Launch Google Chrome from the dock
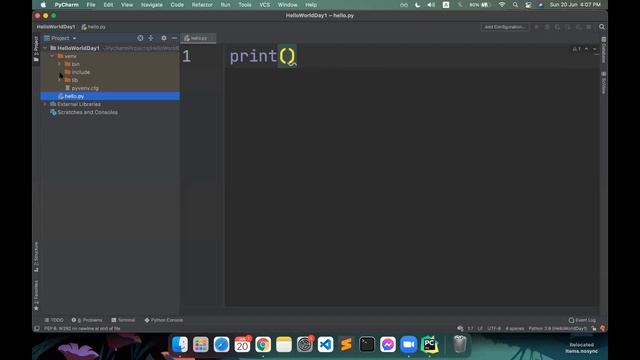This screenshot has width=640, height=360. 263,344
